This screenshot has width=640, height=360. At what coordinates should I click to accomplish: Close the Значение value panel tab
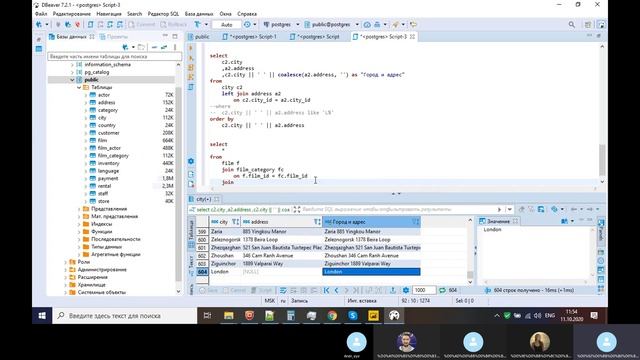[x=515, y=221]
